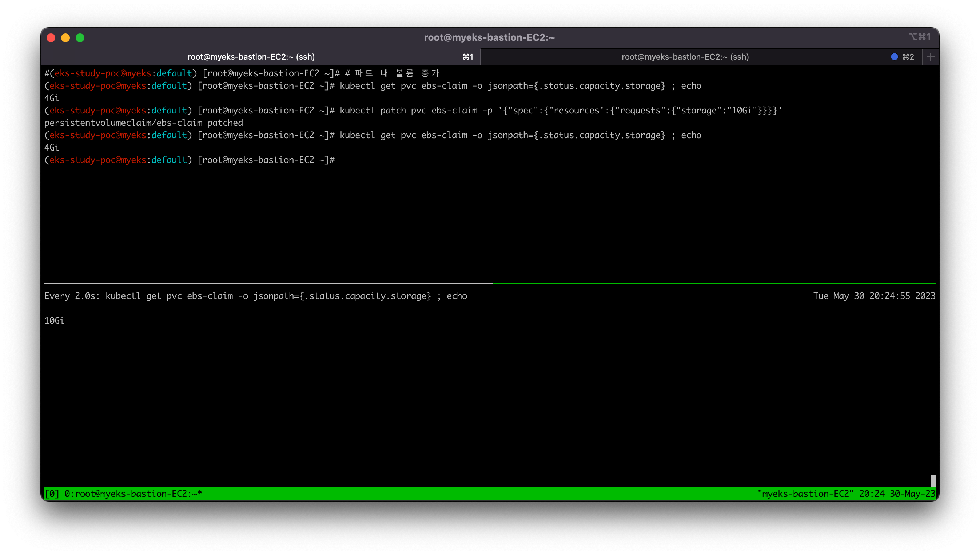Click the white cursor block in lower pane

click(x=932, y=481)
